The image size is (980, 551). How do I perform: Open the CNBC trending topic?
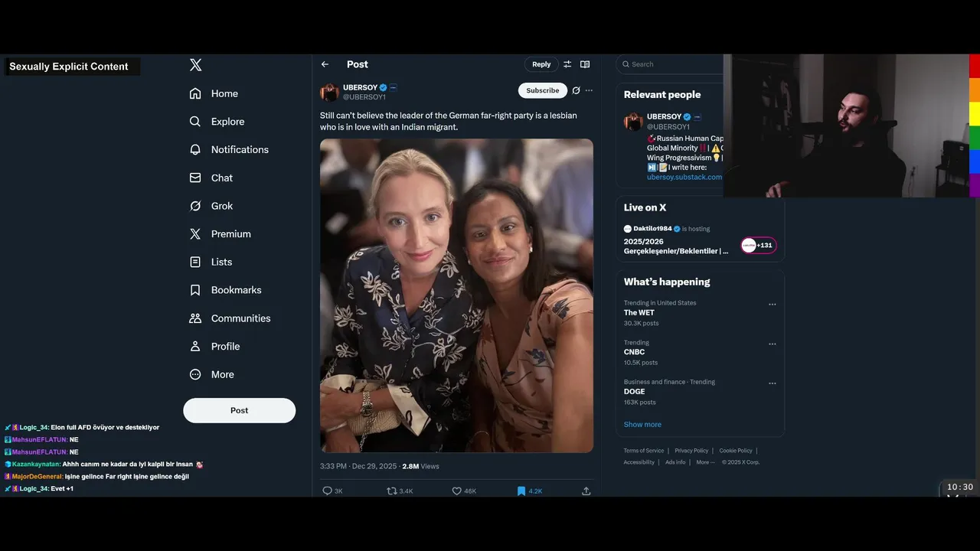point(634,352)
